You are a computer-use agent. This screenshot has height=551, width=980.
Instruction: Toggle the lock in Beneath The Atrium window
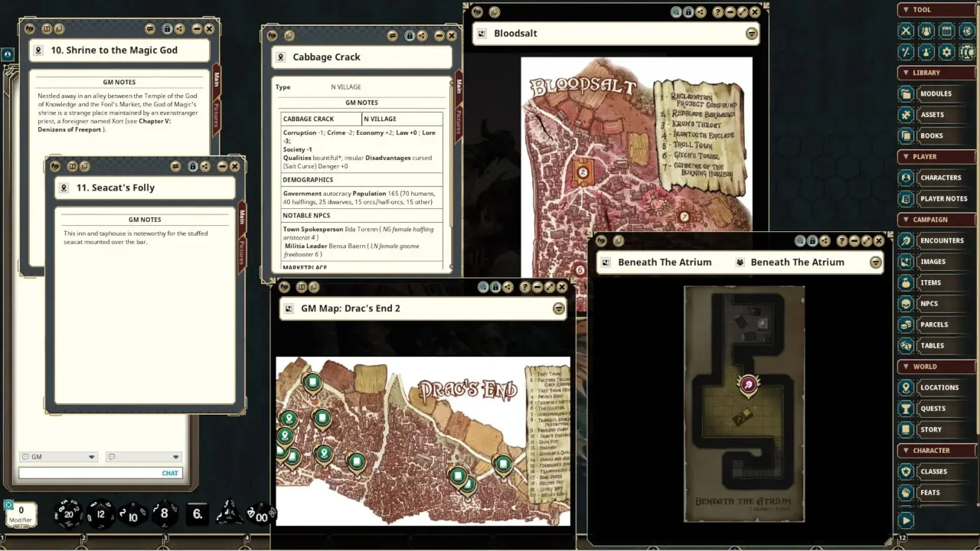(812, 240)
